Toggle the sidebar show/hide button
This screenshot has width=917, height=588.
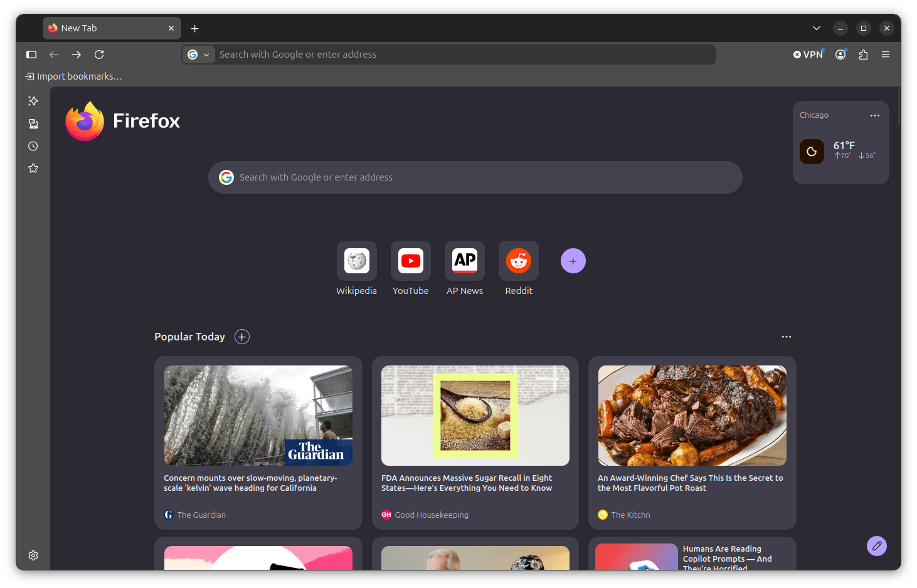(x=31, y=55)
